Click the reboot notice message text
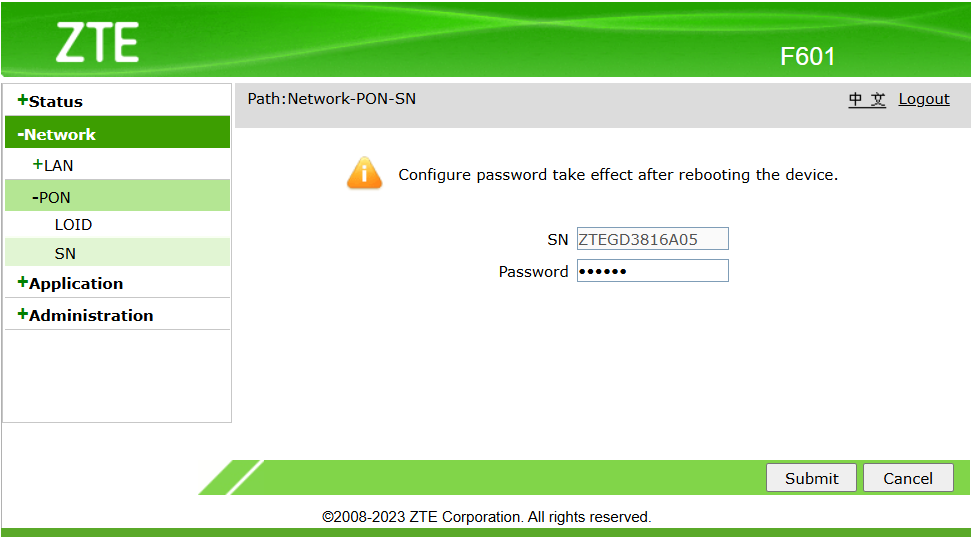 (618, 175)
